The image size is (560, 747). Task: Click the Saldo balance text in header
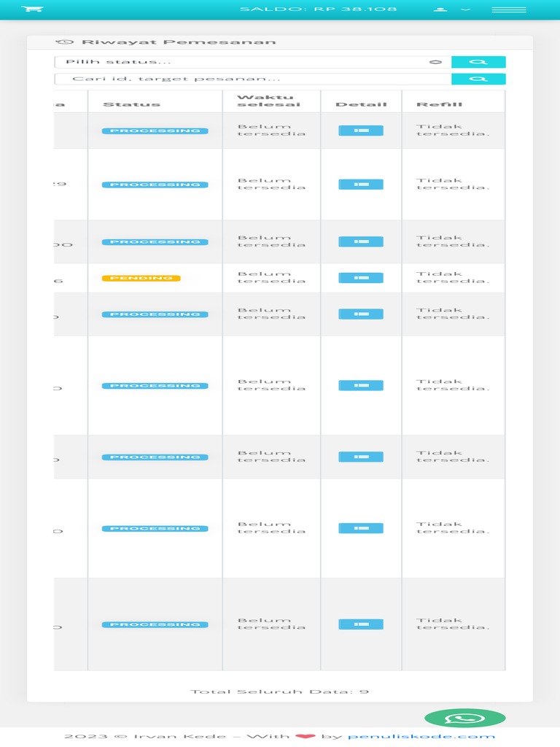(318, 9)
